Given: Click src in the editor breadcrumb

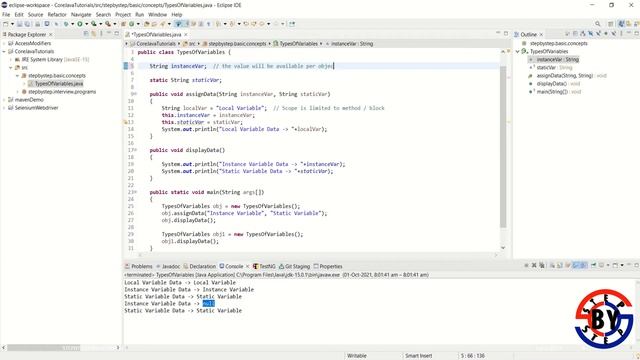Looking at the screenshot, I should [x=192, y=43].
